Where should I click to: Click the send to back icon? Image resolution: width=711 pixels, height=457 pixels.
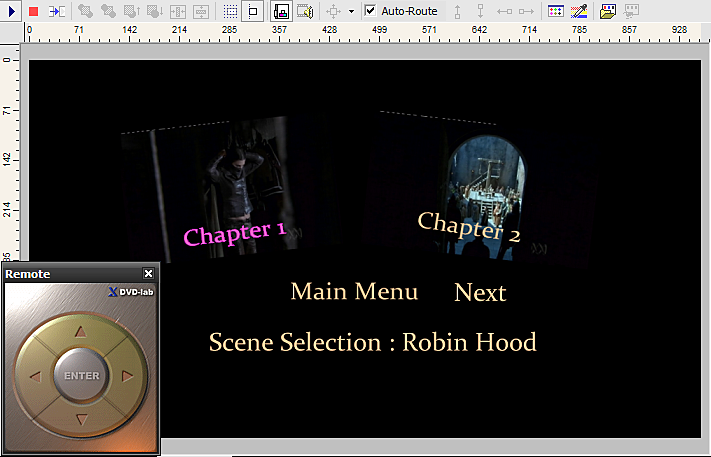click(108, 11)
